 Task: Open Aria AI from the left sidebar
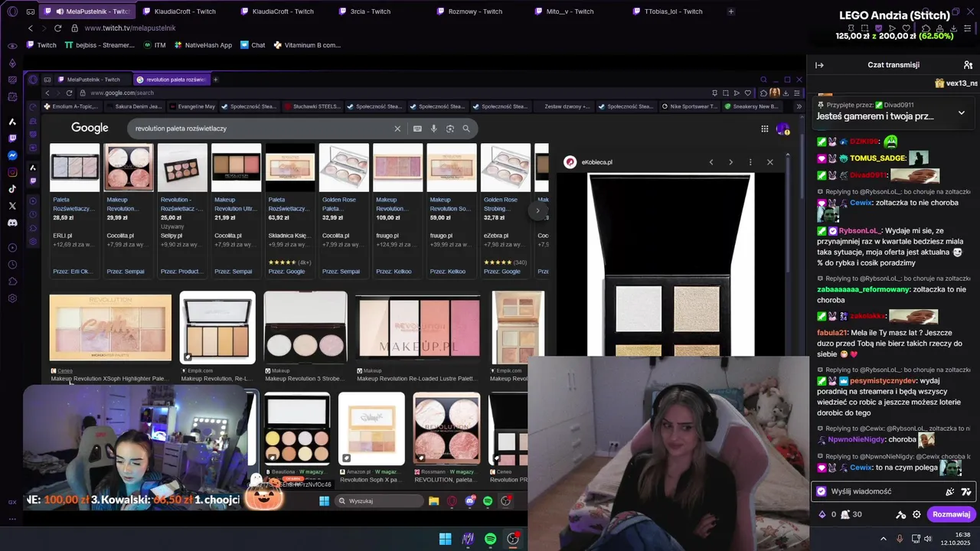tap(12, 122)
